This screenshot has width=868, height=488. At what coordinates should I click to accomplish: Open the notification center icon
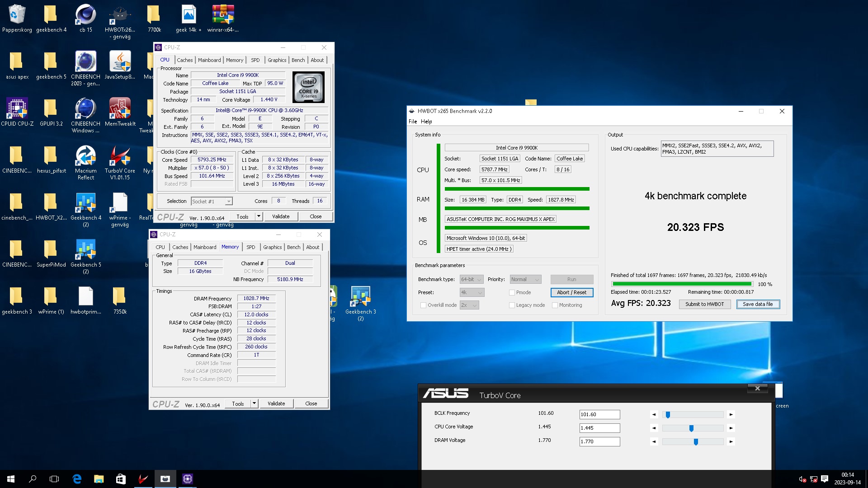[x=824, y=479]
